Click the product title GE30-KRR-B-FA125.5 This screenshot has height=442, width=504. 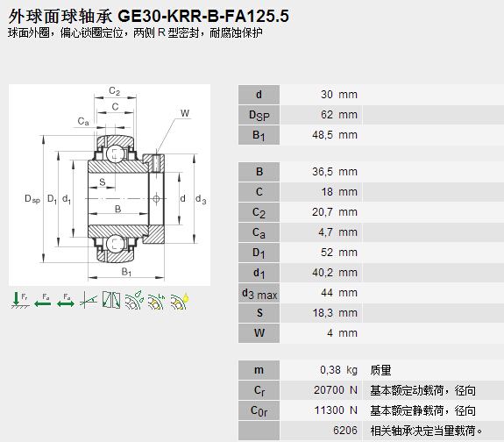click(x=203, y=16)
